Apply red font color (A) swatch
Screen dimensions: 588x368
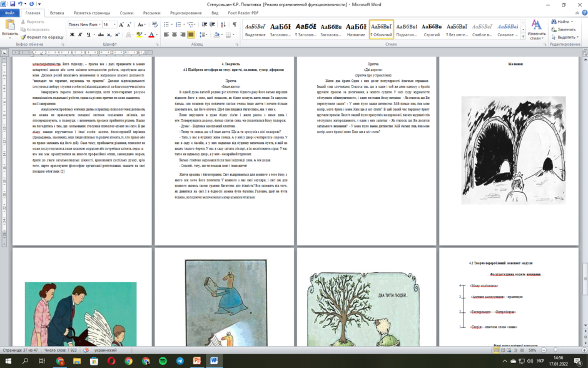[151, 35]
